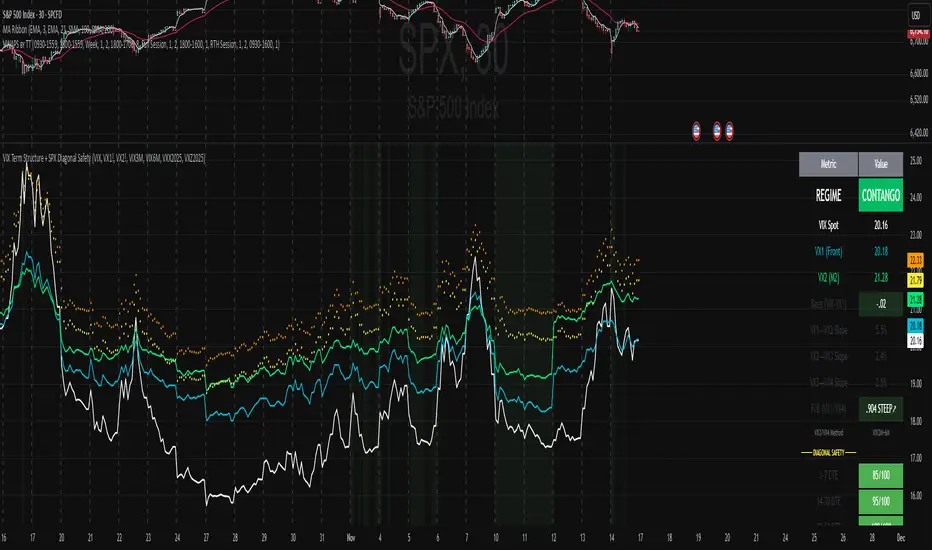The height and width of the screenshot is (550, 932).
Task: Click the Dec date label on time axis
Action: pyautogui.click(x=900, y=538)
